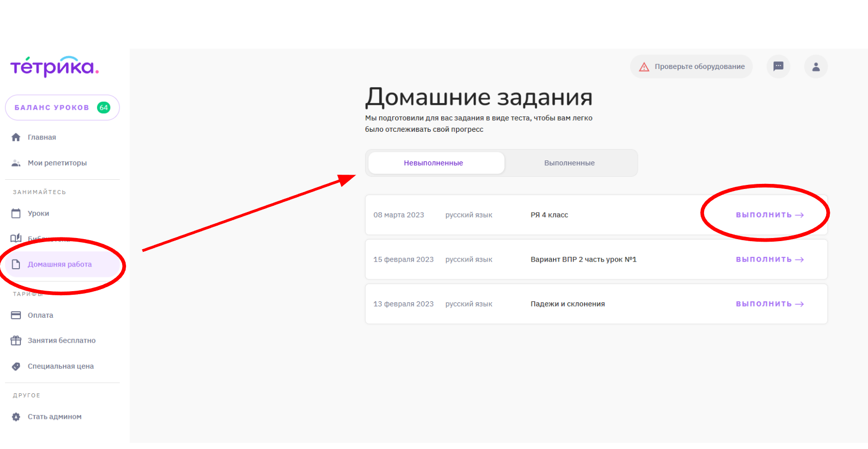Open the БАЛАНС УРОКОВ button

tap(62, 108)
